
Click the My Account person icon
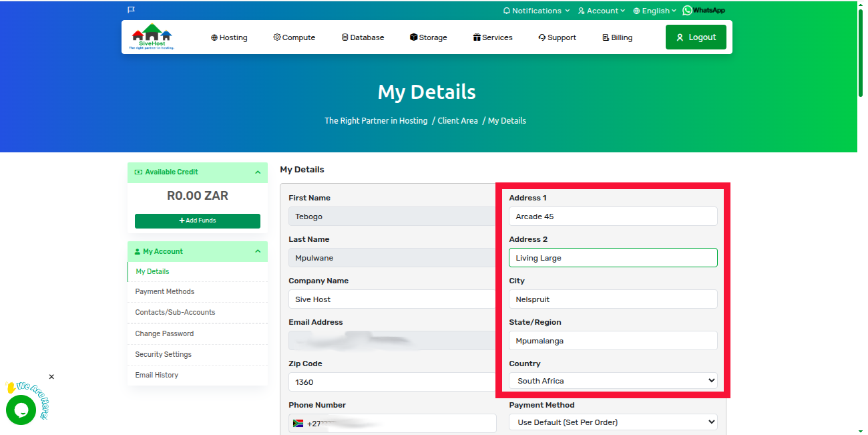tap(138, 252)
